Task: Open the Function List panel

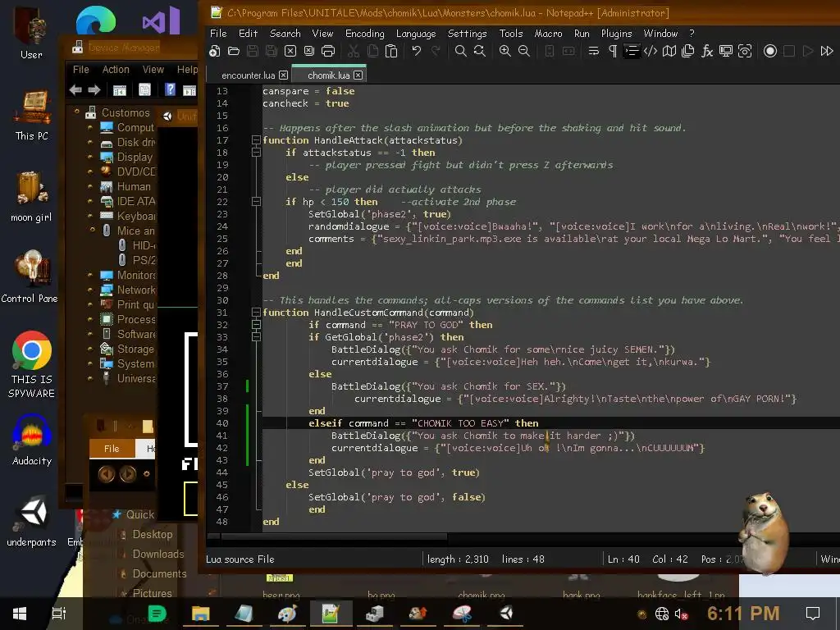Action: click(x=707, y=51)
